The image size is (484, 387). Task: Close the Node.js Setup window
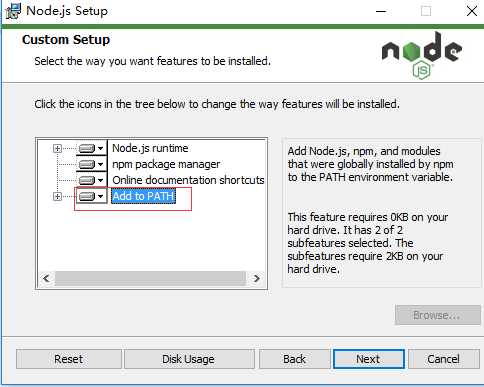pos(472,11)
